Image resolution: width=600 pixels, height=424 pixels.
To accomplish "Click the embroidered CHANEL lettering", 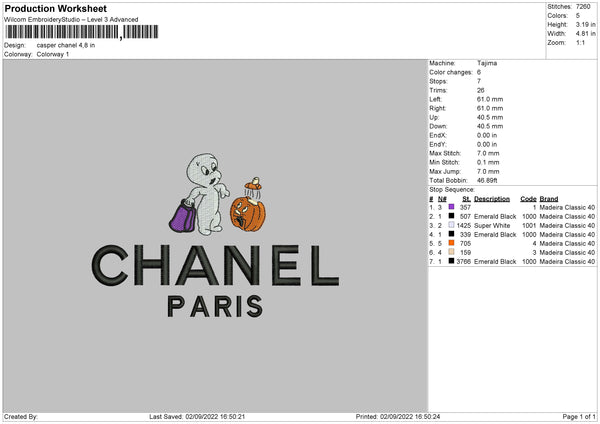I will pos(215,266).
